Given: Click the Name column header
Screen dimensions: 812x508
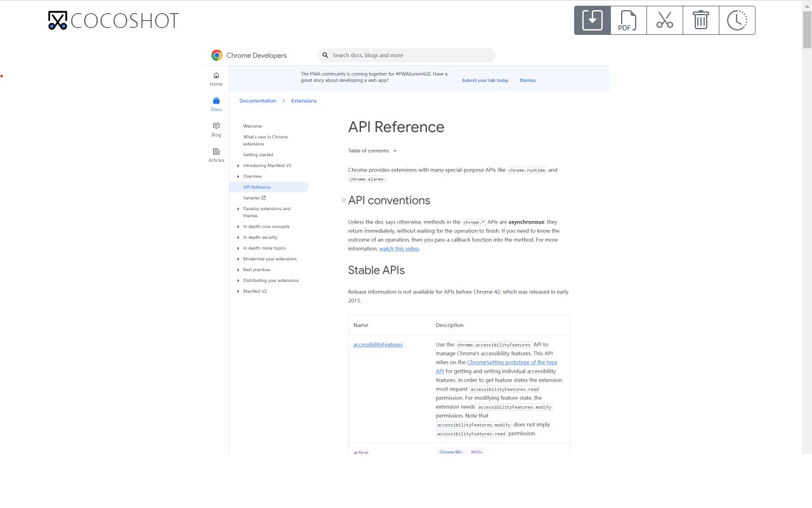Looking at the screenshot, I should (x=361, y=325).
